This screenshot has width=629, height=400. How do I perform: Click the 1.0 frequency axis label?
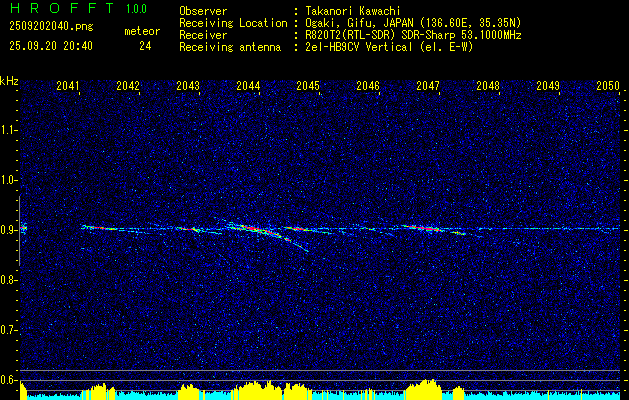tap(8, 180)
